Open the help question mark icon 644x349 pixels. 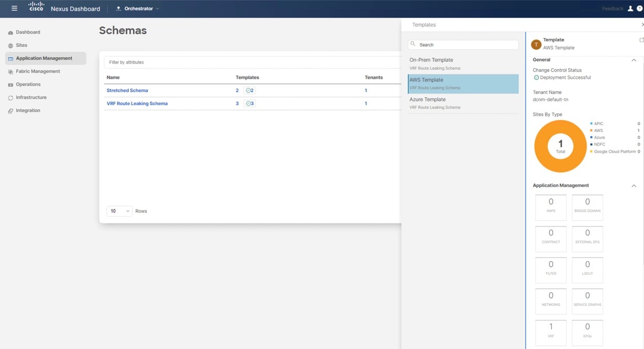tap(640, 8)
